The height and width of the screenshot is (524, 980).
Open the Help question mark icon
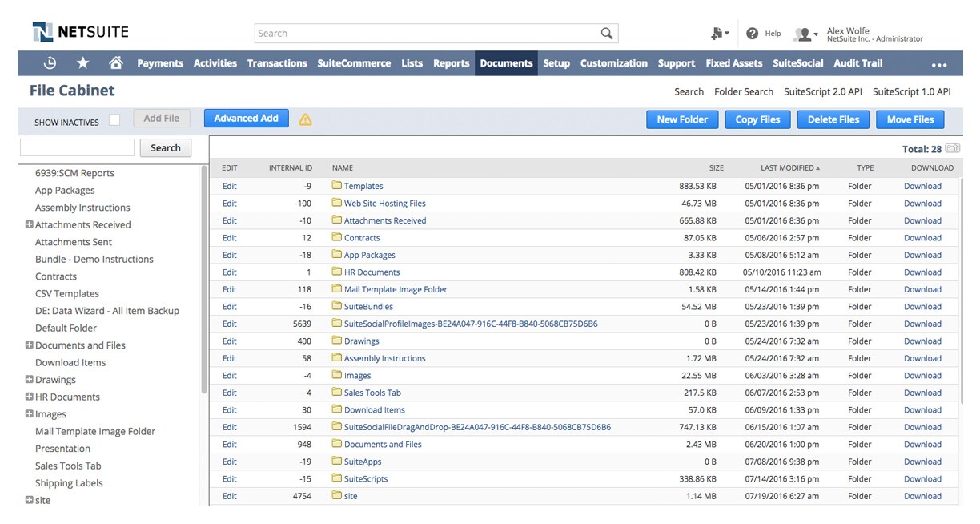753,34
